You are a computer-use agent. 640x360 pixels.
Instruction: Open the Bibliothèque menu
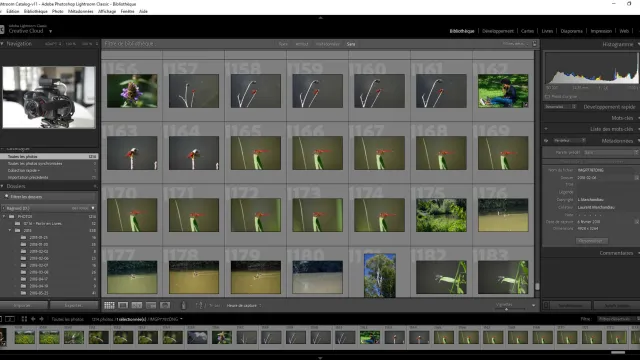coord(36,11)
